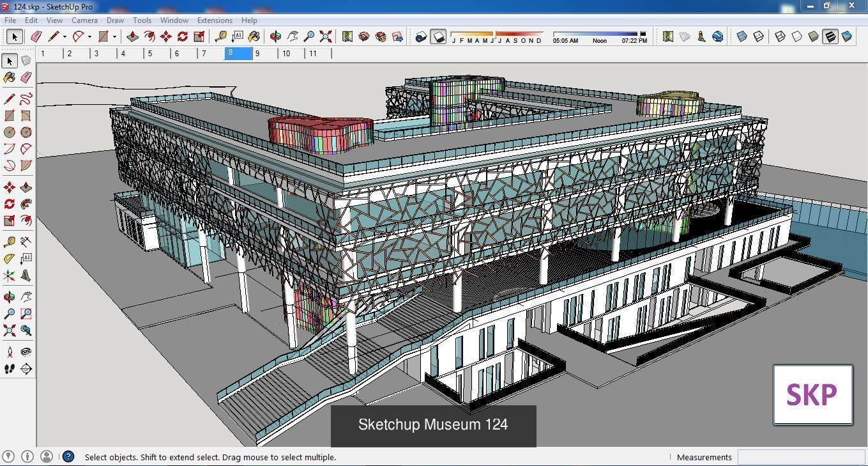Screen dimensions: 868x466
Task: Switch to Shaded face style
Action: tap(814, 36)
